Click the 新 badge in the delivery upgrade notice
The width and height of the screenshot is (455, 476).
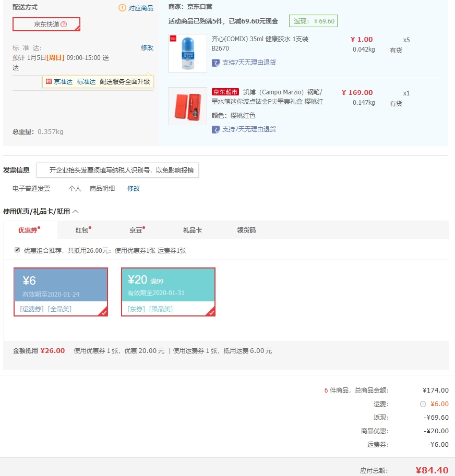click(x=49, y=81)
